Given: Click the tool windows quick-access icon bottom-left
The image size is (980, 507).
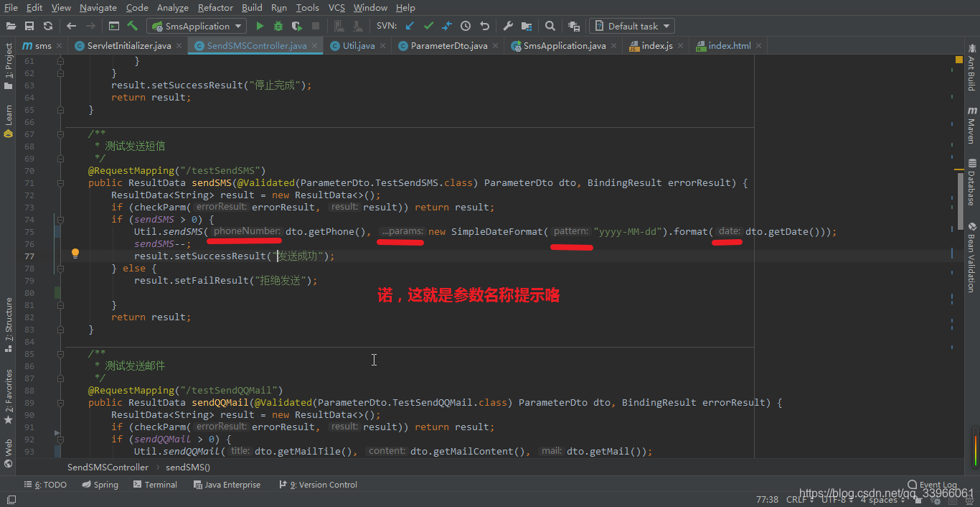Looking at the screenshot, I should 11,500.
